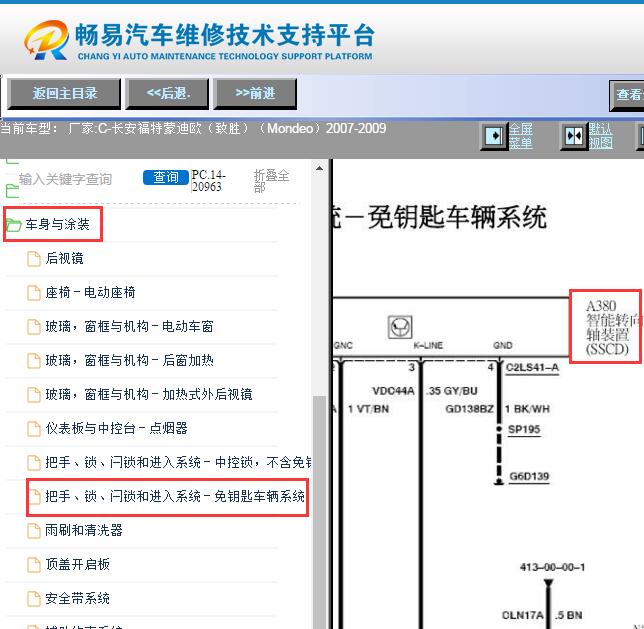This screenshot has height=629, width=644.
Task: Click the page icon beside 雨刷和清洗器
Action: coord(34,531)
